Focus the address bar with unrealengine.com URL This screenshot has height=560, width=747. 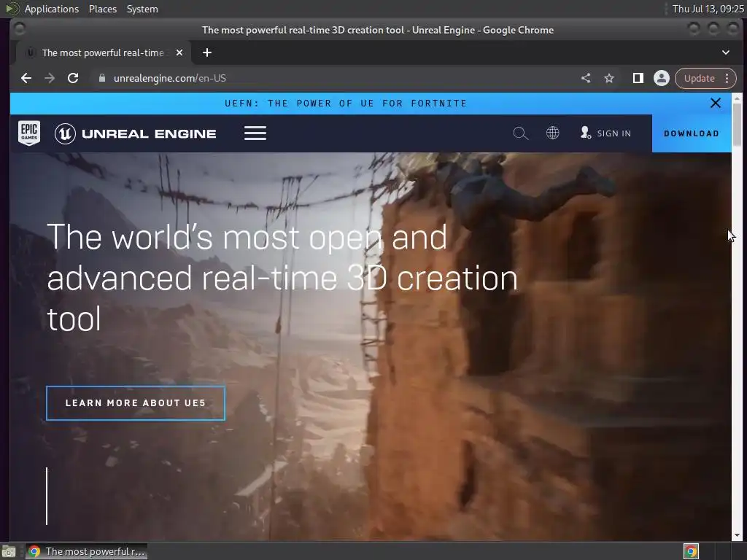333,78
